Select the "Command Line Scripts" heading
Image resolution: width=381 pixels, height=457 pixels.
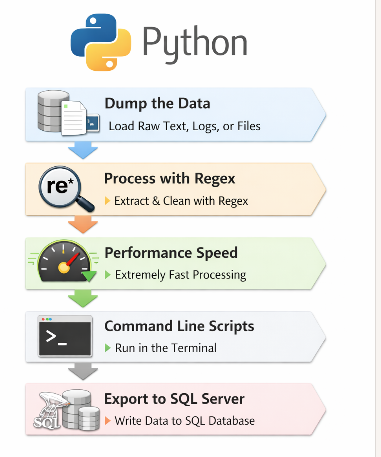pos(179,326)
